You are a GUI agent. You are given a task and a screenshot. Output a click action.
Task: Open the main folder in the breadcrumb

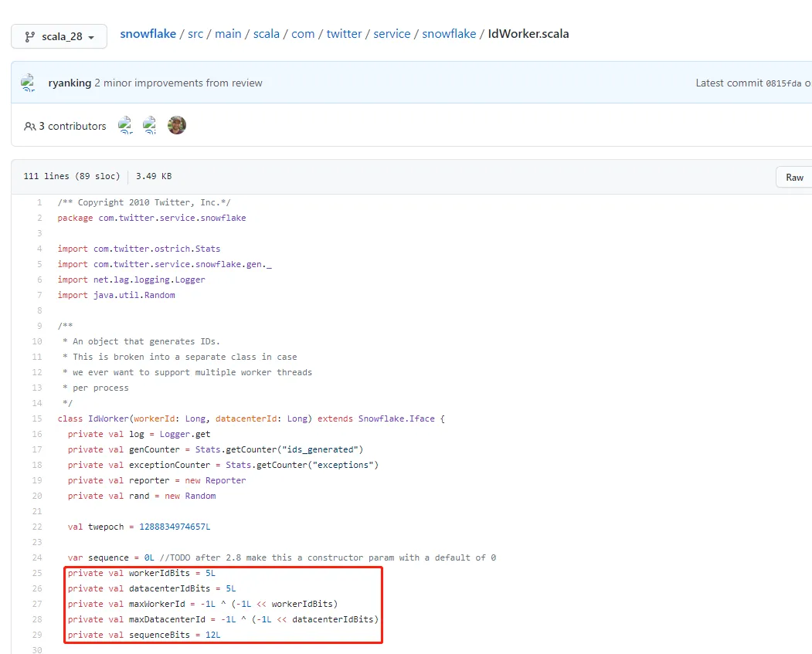pos(228,34)
